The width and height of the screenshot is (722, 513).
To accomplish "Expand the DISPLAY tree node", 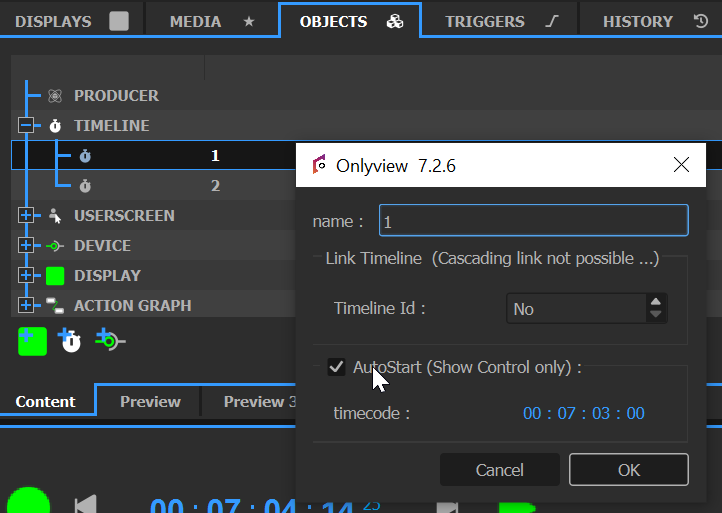I will pos(26,275).
